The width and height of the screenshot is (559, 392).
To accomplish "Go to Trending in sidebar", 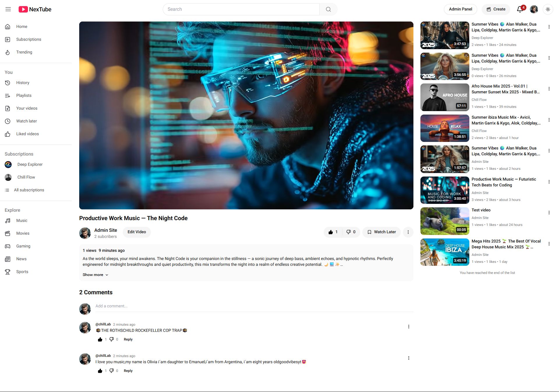I will click(x=24, y=52).
